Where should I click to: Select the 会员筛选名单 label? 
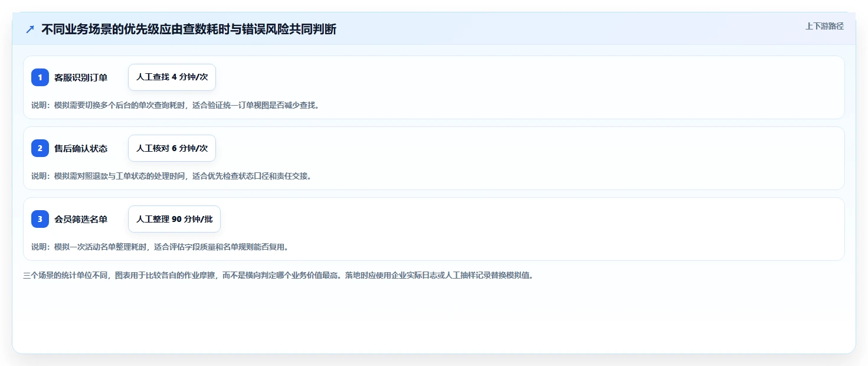(81, 219)
